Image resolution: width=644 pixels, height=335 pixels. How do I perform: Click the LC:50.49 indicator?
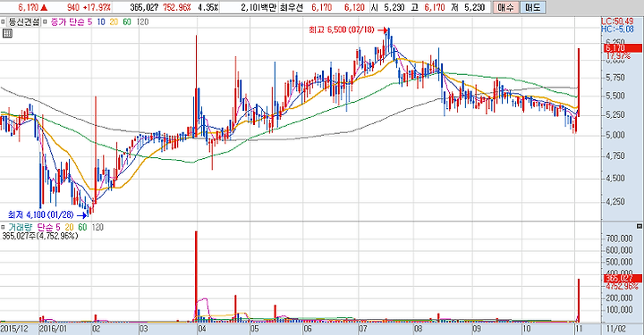click(x=617, y=21)
